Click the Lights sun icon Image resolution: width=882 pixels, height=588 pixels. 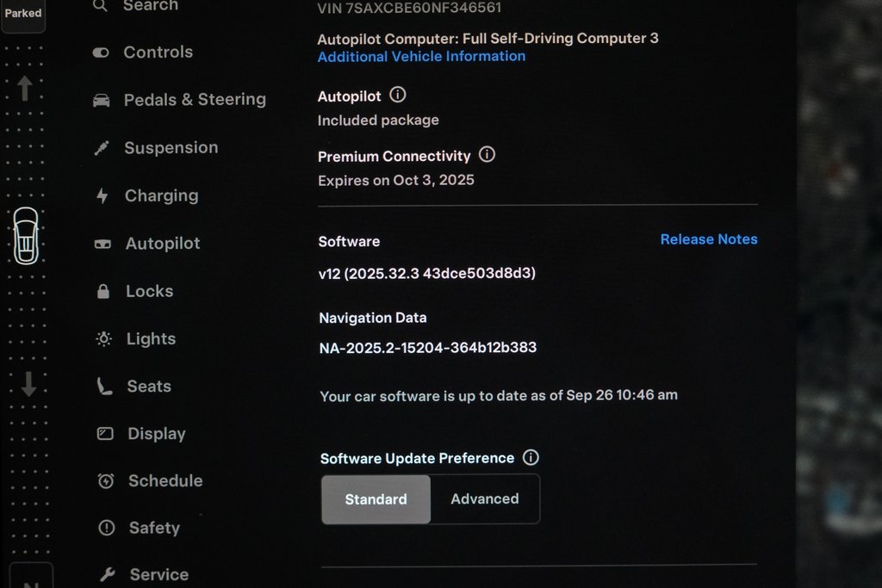[104, 339]
